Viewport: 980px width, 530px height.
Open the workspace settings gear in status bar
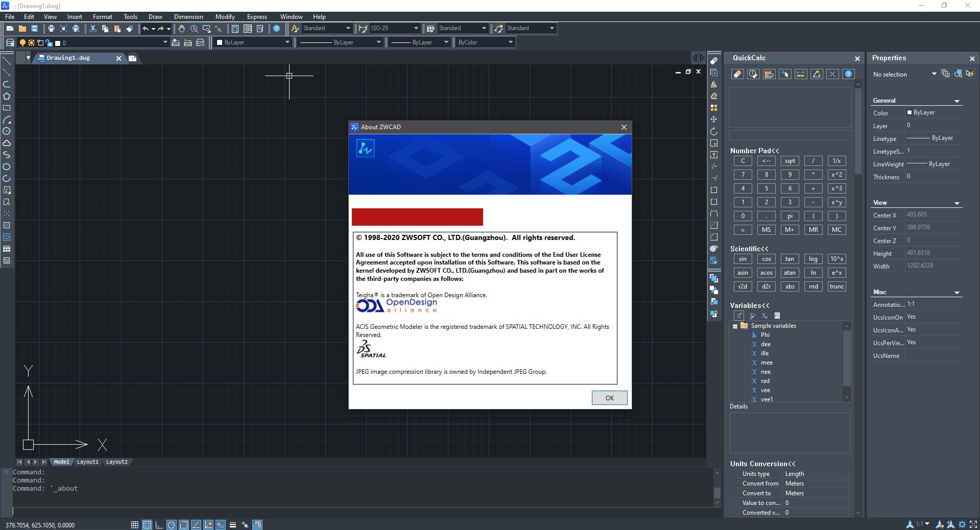click(962, 524)
